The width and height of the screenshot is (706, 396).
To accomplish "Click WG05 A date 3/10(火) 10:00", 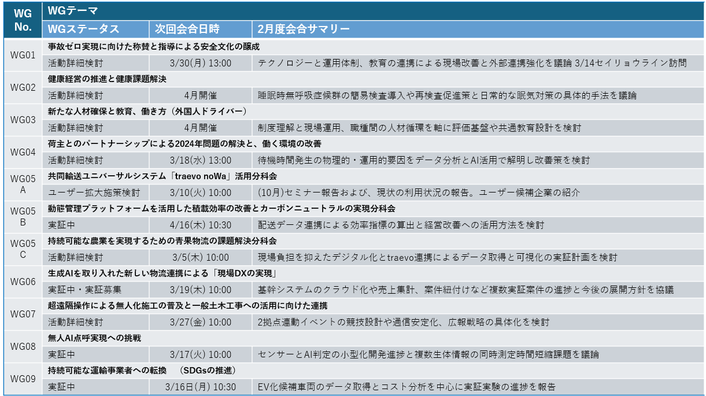I will [200, 193].
